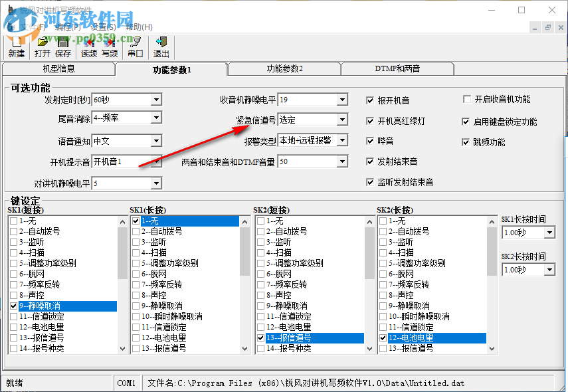Screen dimensions: 568x392
Task: Uncheck the 哔音 beep tone option
Action: 370,141
